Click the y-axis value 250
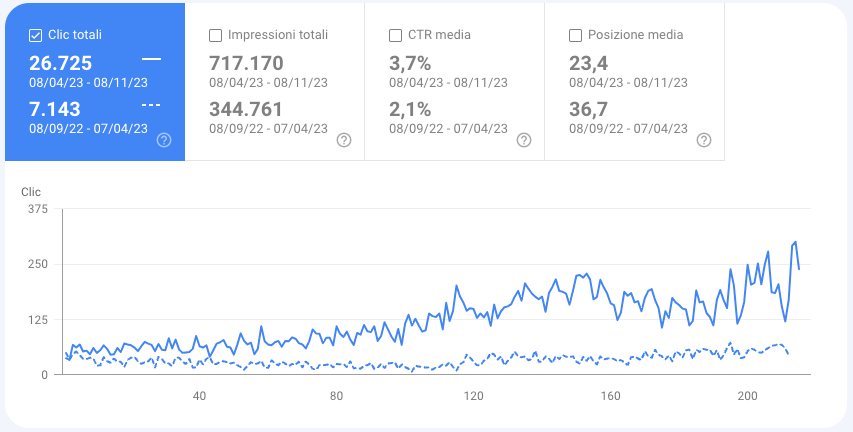The height and width of the screenshot is (432, 853). coord(38,264)
